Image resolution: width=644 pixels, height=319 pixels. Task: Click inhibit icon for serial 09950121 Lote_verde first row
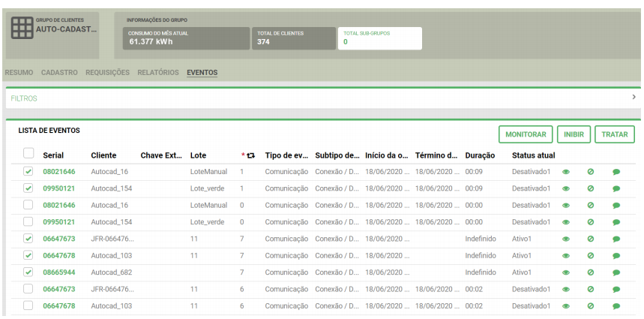[x=591, y=188]
